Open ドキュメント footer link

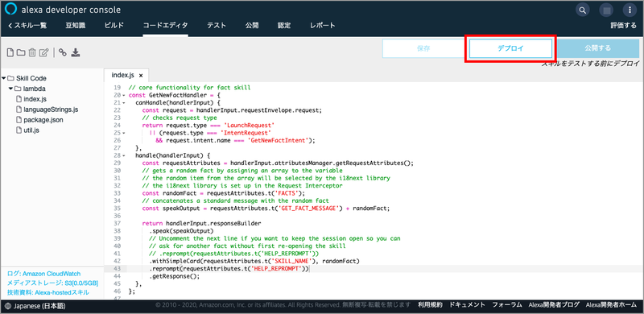[468, 305]
